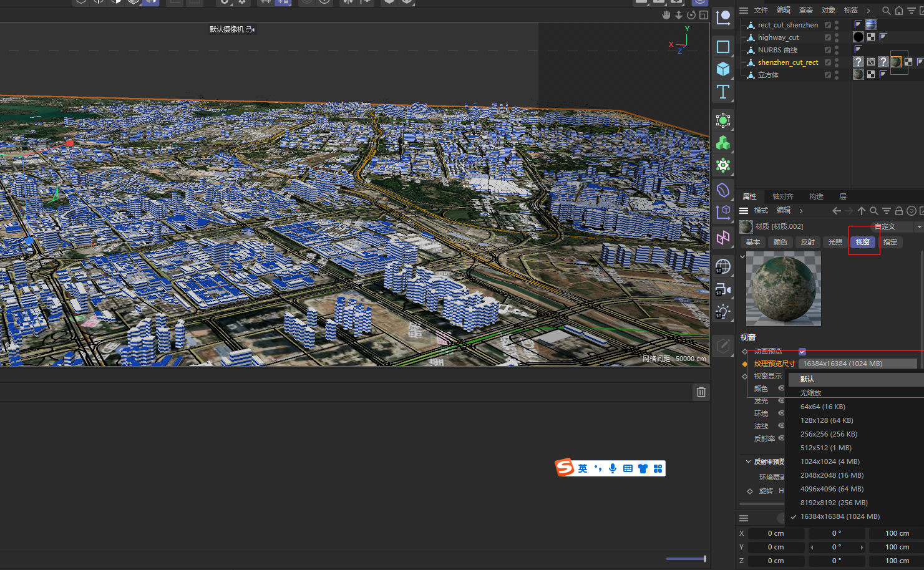Click the trash icon below viewport
The width and height of the screenshot is (924, 570).
click(701, 392)
